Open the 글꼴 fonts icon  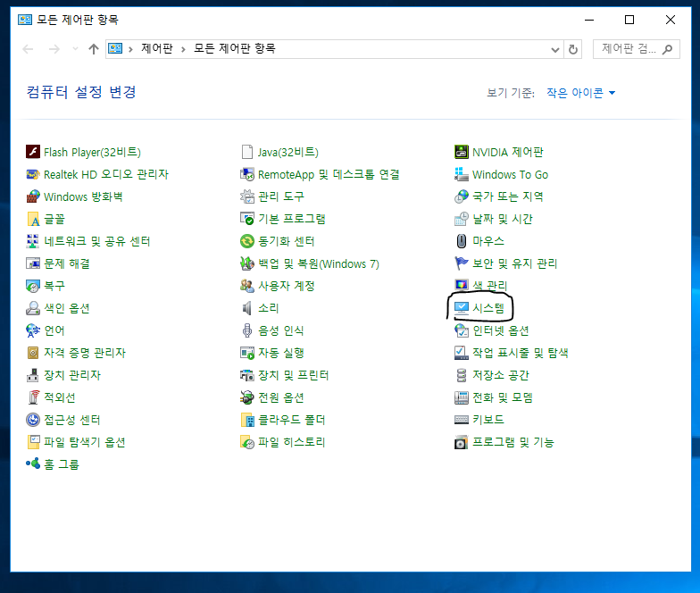pyautogui.click(x=33, y=219)
